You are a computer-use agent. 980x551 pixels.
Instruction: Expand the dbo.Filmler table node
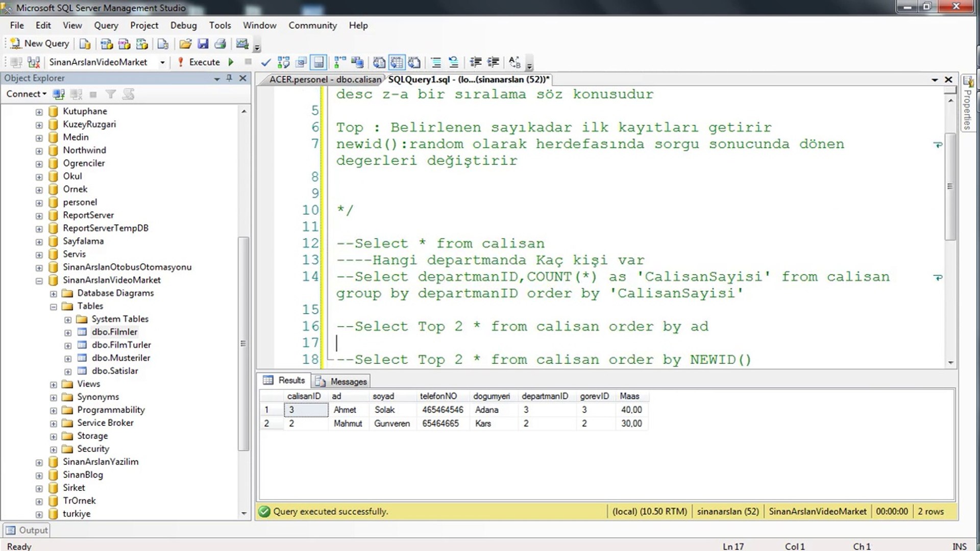click(68, 333)
